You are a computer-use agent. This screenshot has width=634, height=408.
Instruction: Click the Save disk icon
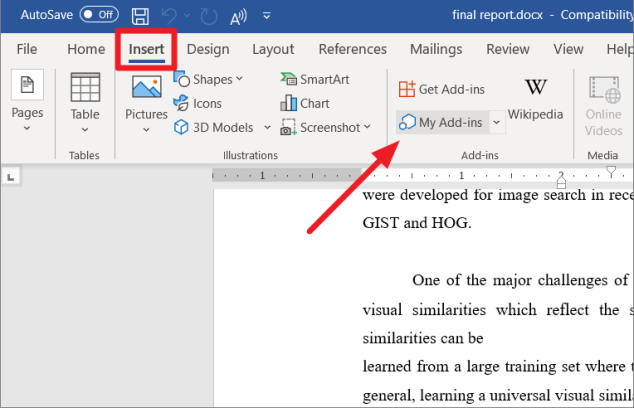coord(141,16)
